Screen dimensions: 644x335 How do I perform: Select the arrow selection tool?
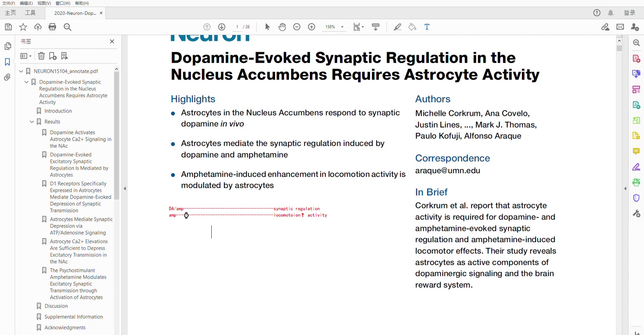tap(267, 27)
